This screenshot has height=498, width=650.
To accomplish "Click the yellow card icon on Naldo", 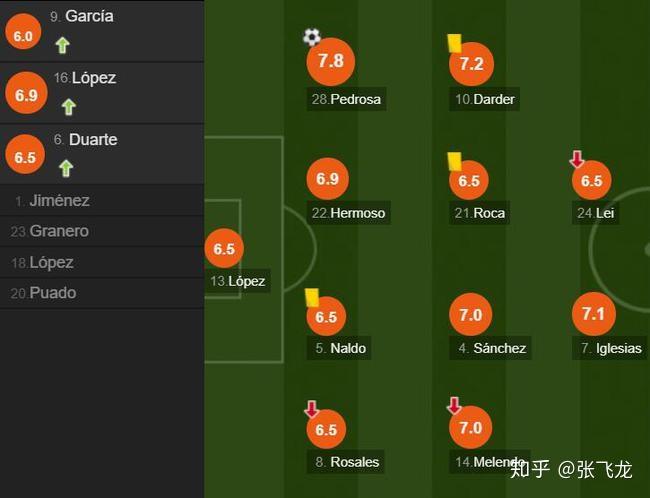I will (x=312, y=297).
